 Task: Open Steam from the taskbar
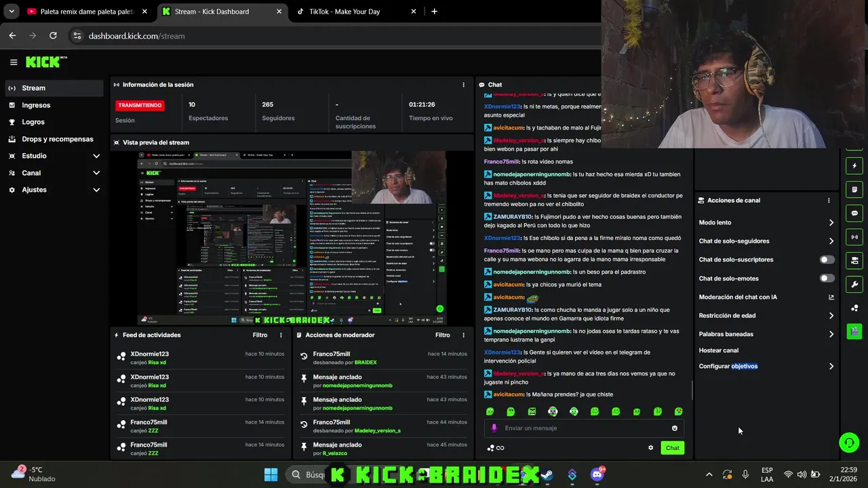pos(547,474)
